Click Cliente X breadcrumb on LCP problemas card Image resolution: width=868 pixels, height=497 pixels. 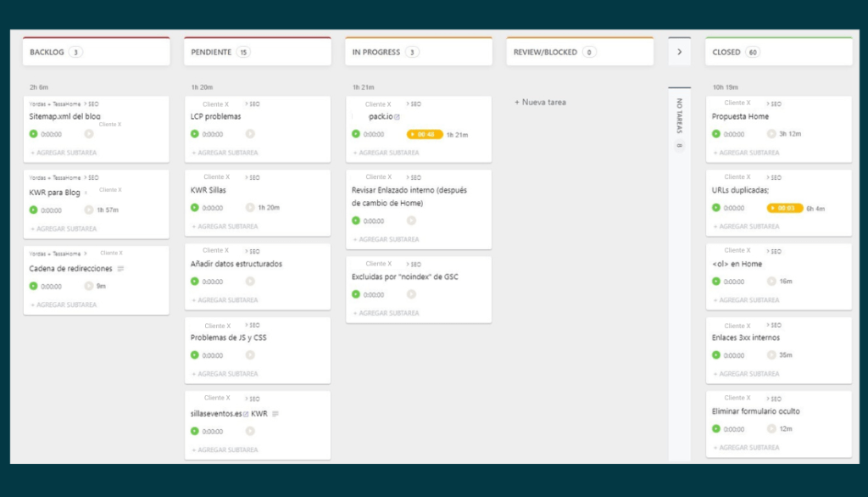[215, 104]
